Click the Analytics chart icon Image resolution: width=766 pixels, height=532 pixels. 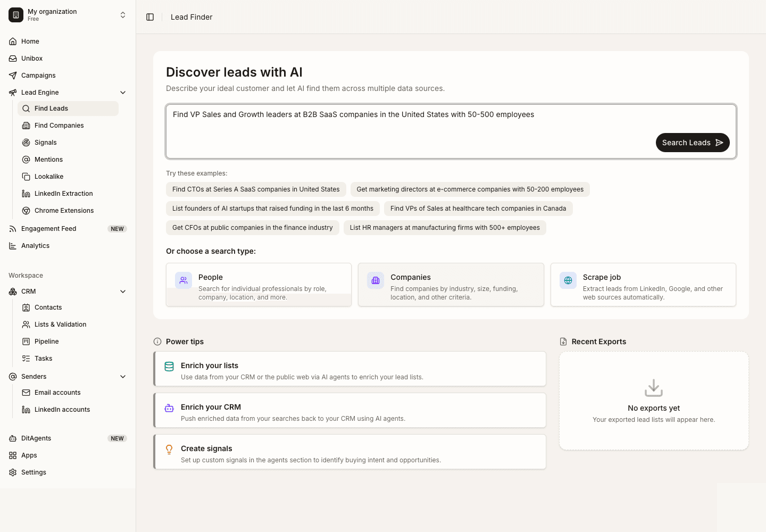pyautogui.click(x=13, y=246)
